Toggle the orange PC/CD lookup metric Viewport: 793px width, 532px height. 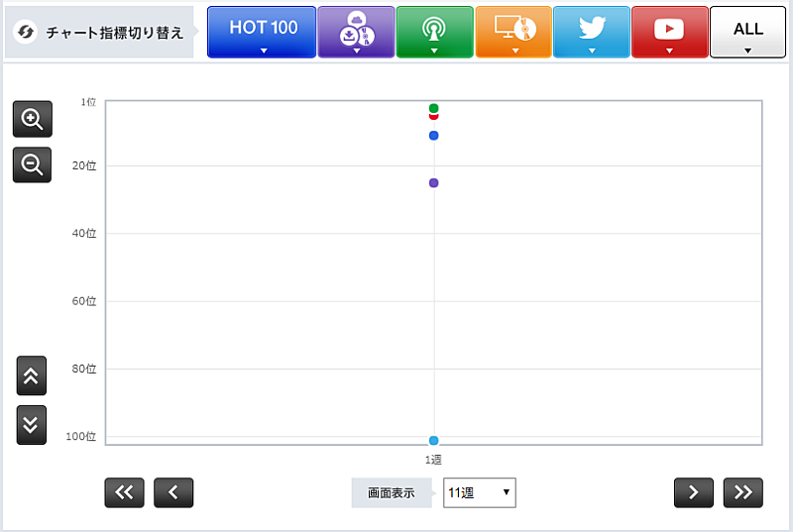(513, 32)
